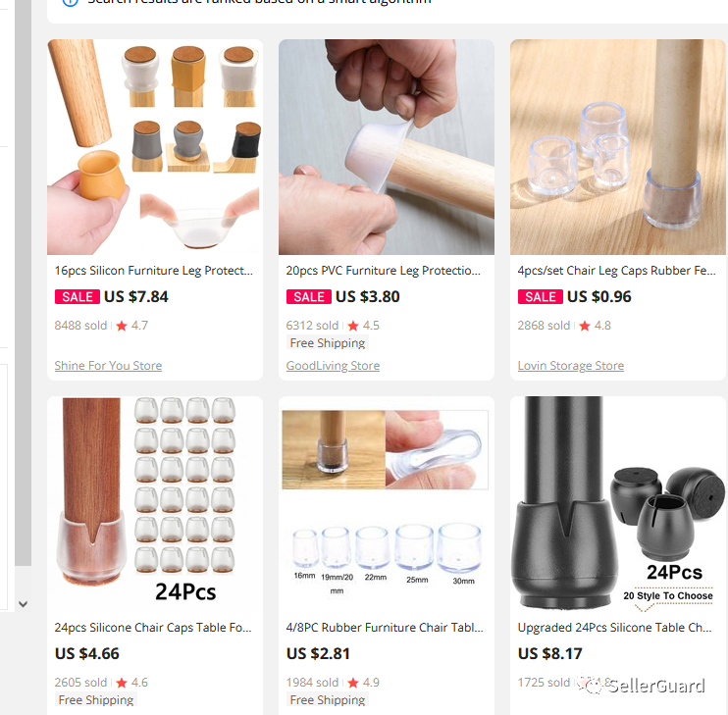The width and height of the screenshot is (728, 715).
Task: Open Shine For You Store link
Action: (x=108, y=366)
